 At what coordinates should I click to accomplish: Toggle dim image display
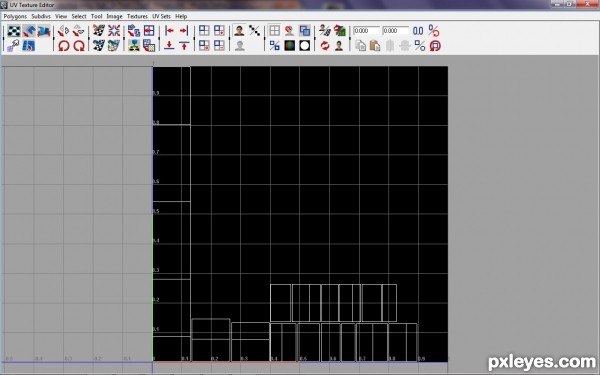click(x=240, y=46)
